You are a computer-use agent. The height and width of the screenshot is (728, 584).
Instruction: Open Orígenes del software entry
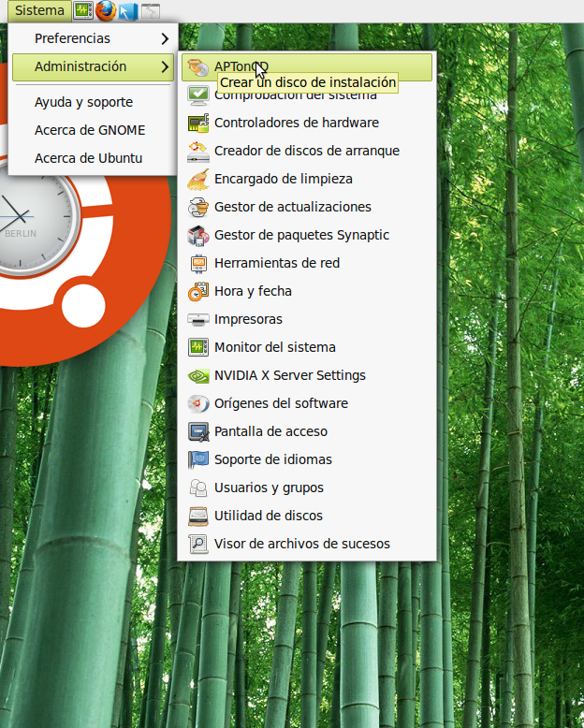tap(281, 403)
